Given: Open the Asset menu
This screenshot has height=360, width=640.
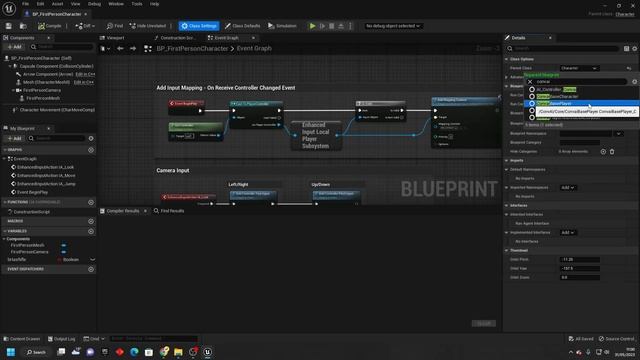Looking at the screenshot, I should click(x=57, y=4).
